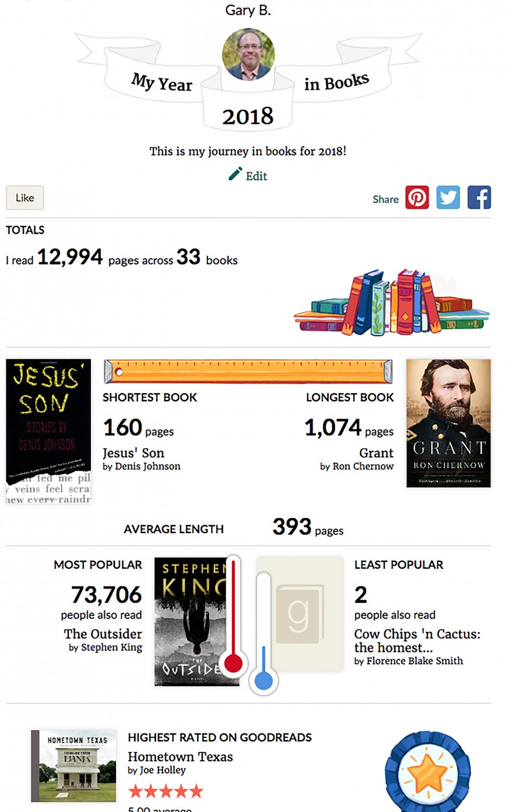Click the placeholder cover for Cow Chips
This screenshot has height=812, width=507.
pyautogui.click(x=300, y=614)
